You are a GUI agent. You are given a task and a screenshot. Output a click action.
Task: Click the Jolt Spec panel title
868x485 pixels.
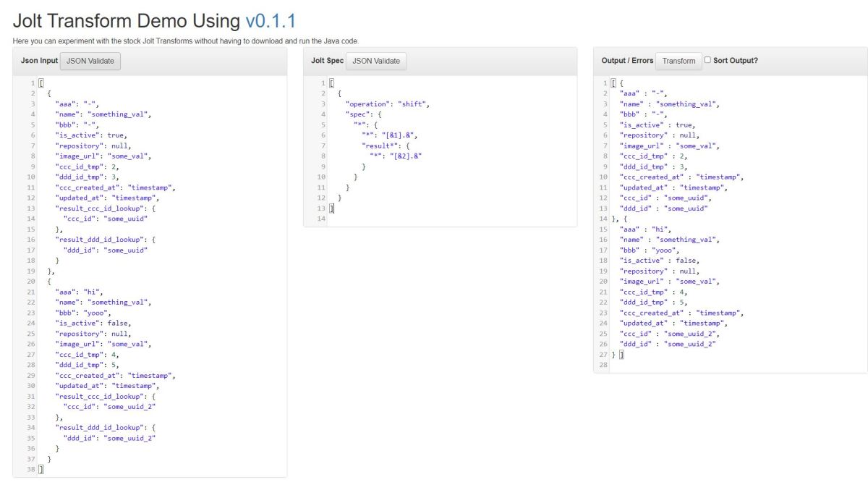click(327, 61)
